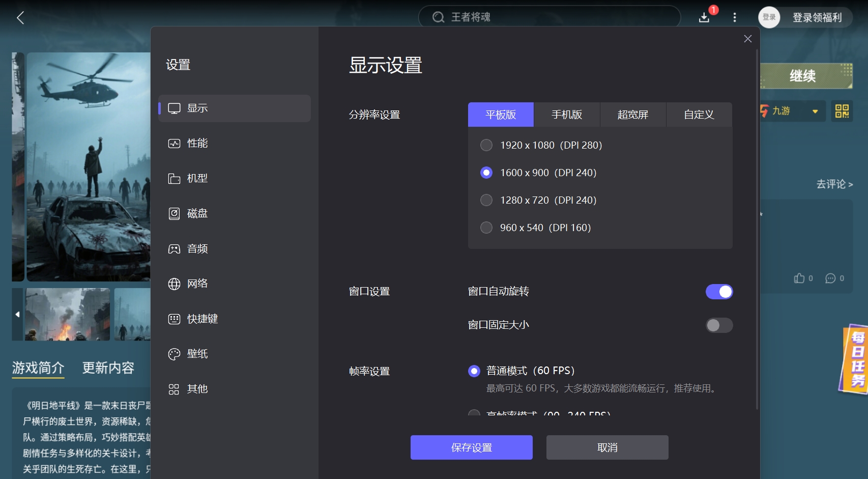Click 取消 button
This screenshot has width=868, height=479.
[x=607, y=447]
